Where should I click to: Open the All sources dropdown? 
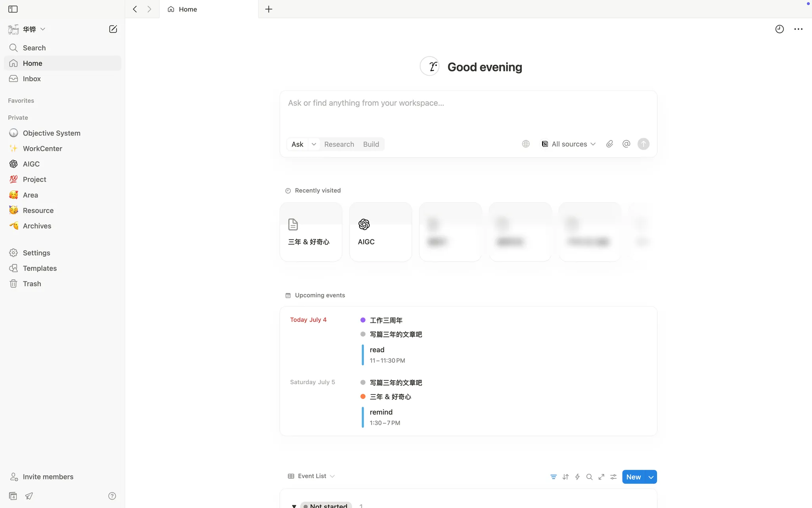[x=569, y=144]
